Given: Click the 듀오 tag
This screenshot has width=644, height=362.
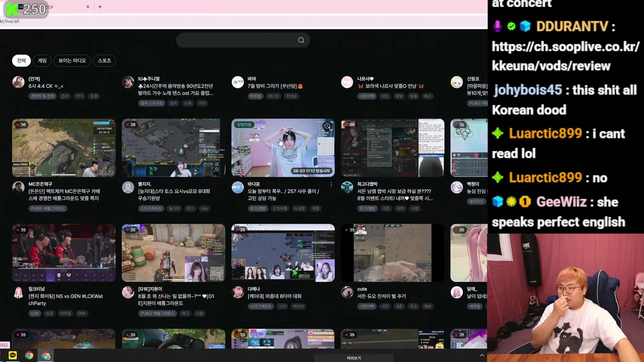Looking at the screenshot, I should (413, 306).
